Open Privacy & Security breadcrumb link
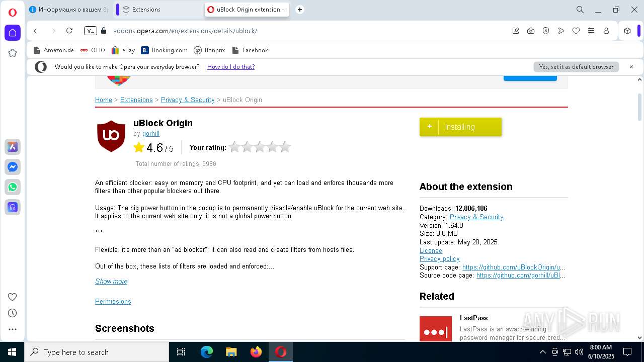Image resolution: width=644 pixels, height=362 pixels. [188, 100]
